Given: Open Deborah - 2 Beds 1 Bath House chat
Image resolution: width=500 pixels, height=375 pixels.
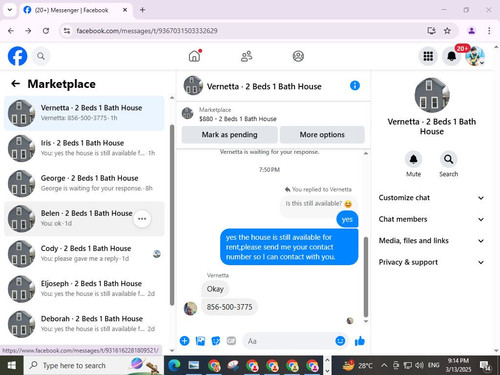Looking at the screenshot, I should tap(84, 324).
